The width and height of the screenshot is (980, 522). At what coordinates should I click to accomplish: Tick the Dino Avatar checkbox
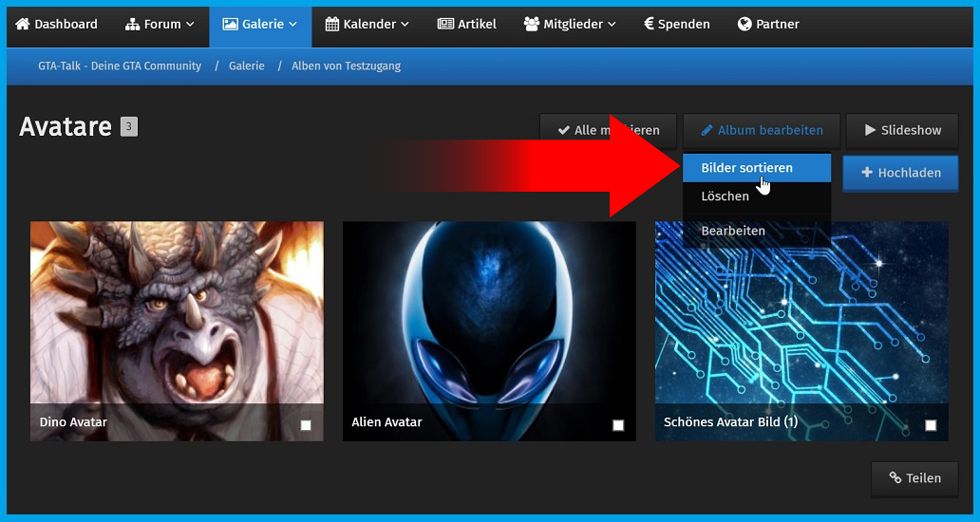[x=306, y=425]
